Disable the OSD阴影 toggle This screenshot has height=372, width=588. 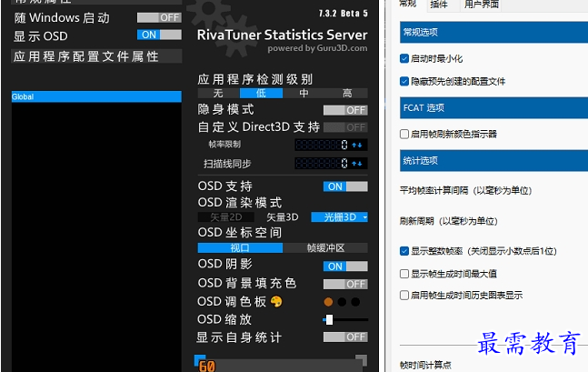(345, 266)
